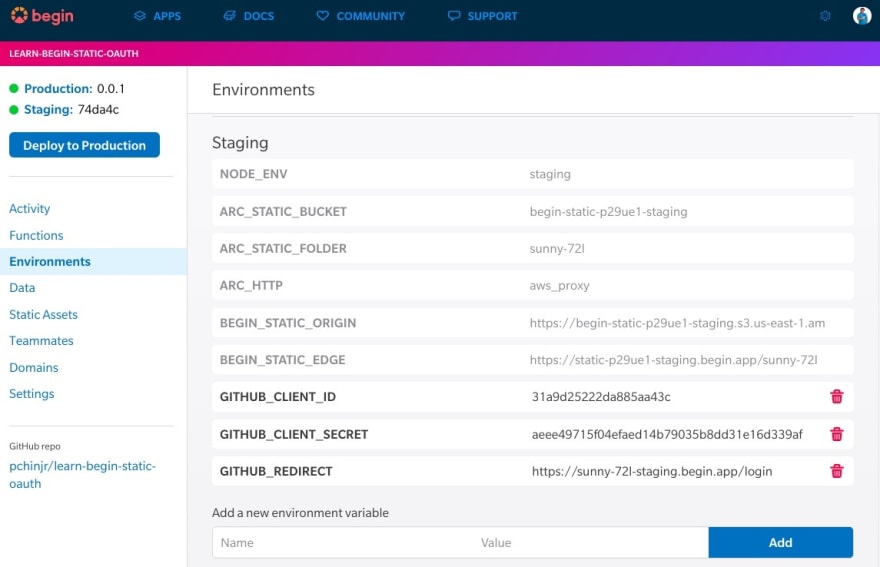The image size is (880, 567).
Task: Click the Begin logo icon
Action: pos(19,16)
